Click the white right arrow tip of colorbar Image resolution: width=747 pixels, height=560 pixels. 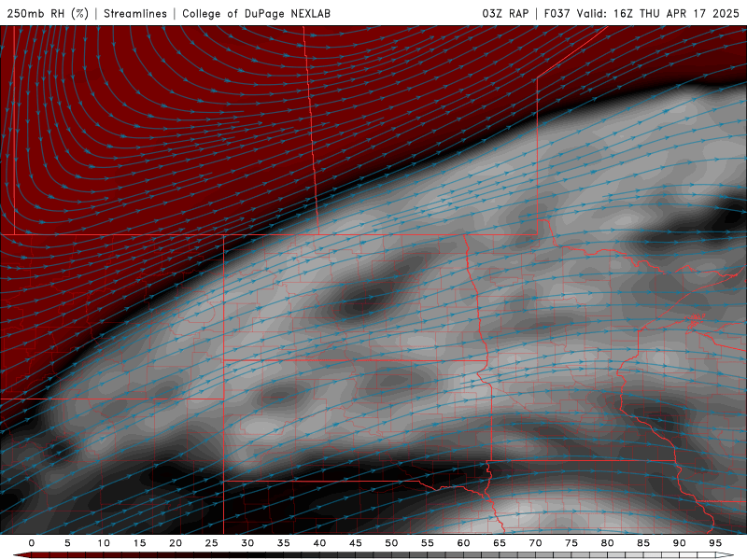pyautogui.click(x=726, y=555)
